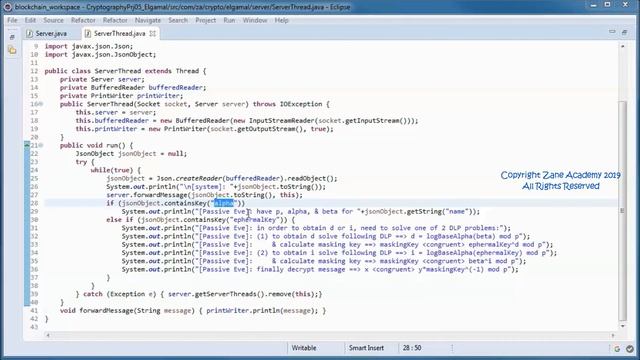This screenshot has height=360, width=640.
Task: Click the Eclipse icon in the title bar
Action: 7,7
